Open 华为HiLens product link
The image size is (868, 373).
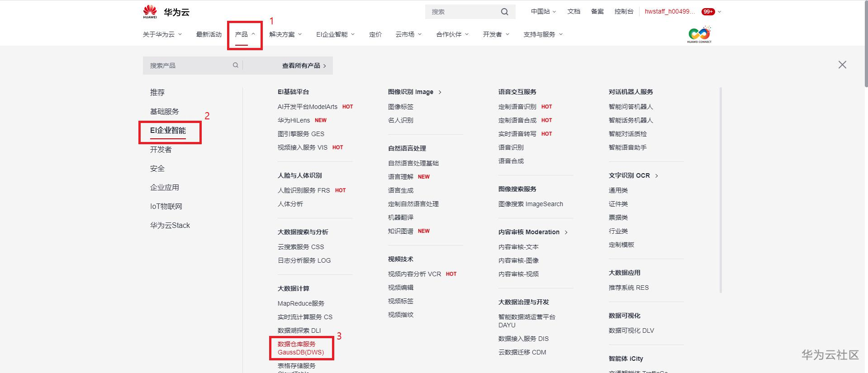coord(294,120)
